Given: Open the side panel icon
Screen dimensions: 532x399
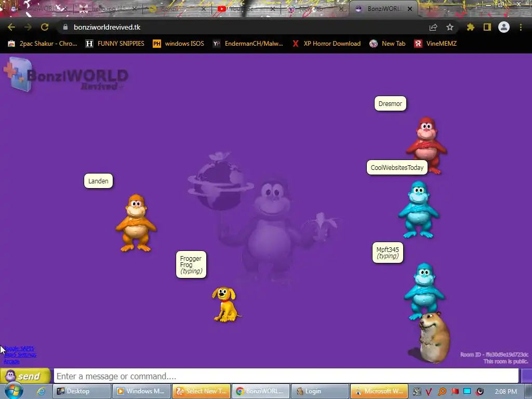Looking at the screenshot, I should pos(487,27).
